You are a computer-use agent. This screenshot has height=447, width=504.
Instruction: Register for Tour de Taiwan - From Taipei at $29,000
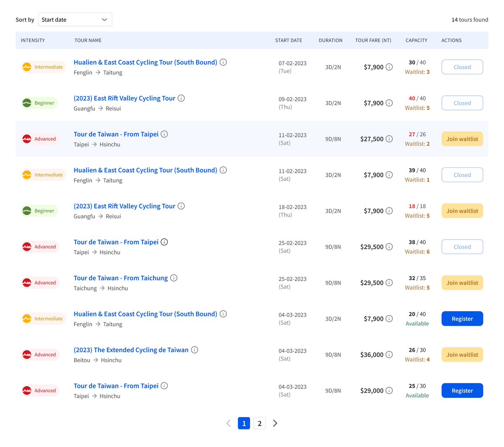462,390
